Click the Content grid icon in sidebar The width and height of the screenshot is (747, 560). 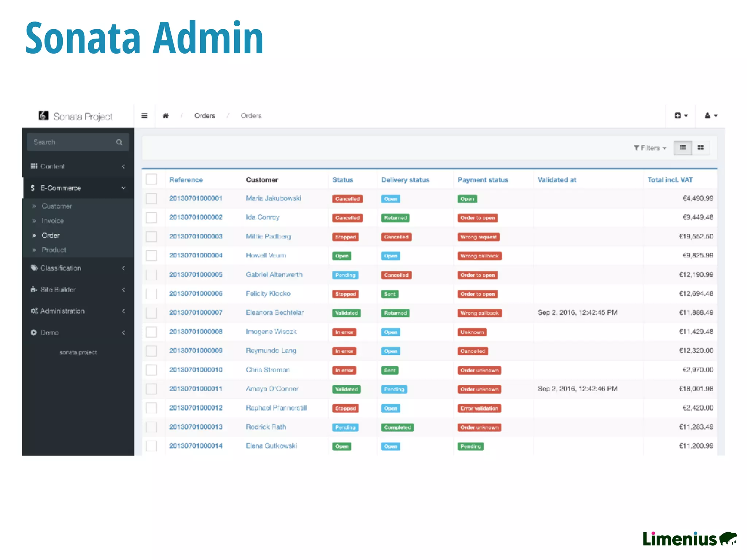34,166
